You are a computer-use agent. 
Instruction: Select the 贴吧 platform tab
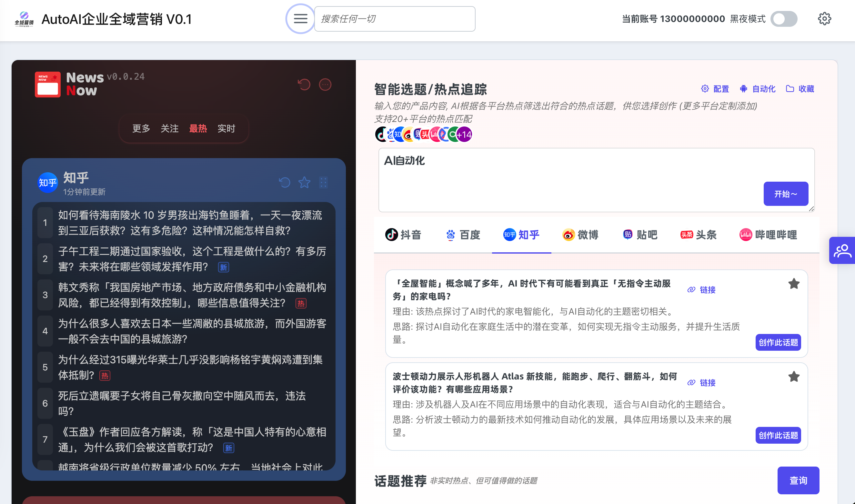tap(640, 235)
